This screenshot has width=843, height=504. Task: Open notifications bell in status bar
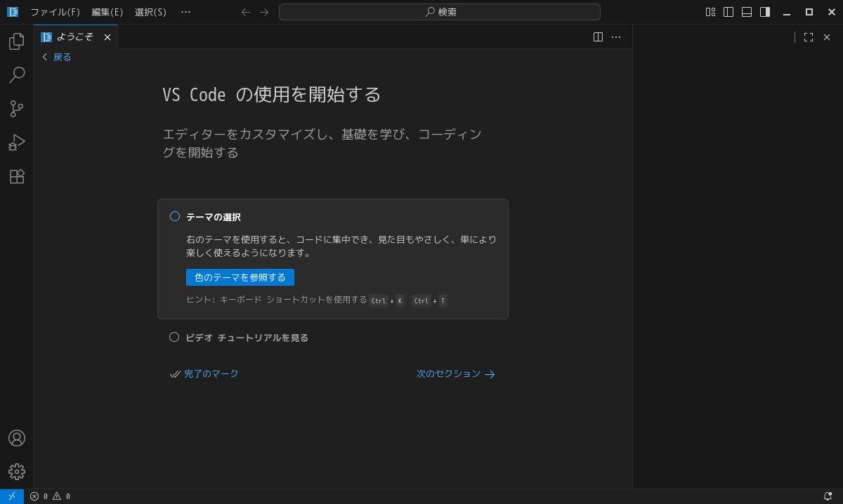coord(828,496)
